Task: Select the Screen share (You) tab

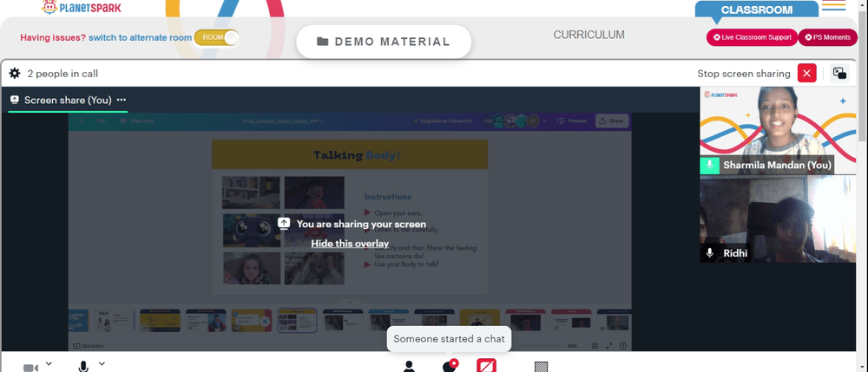Action: [68, 100]
